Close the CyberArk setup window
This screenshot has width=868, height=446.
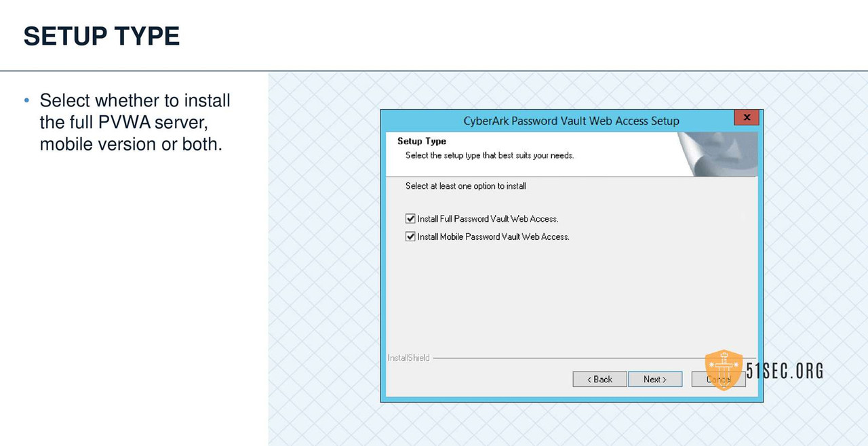[747, 118]
